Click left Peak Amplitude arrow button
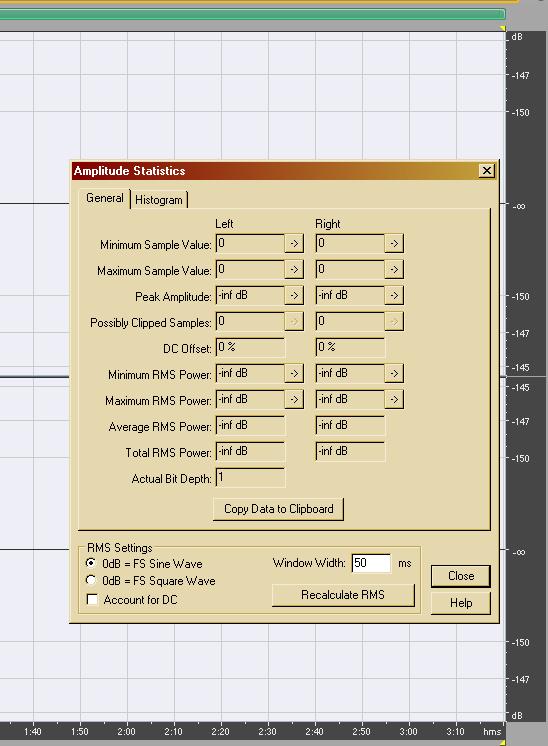This screenshot has height=746, width=548. [294, 295]
